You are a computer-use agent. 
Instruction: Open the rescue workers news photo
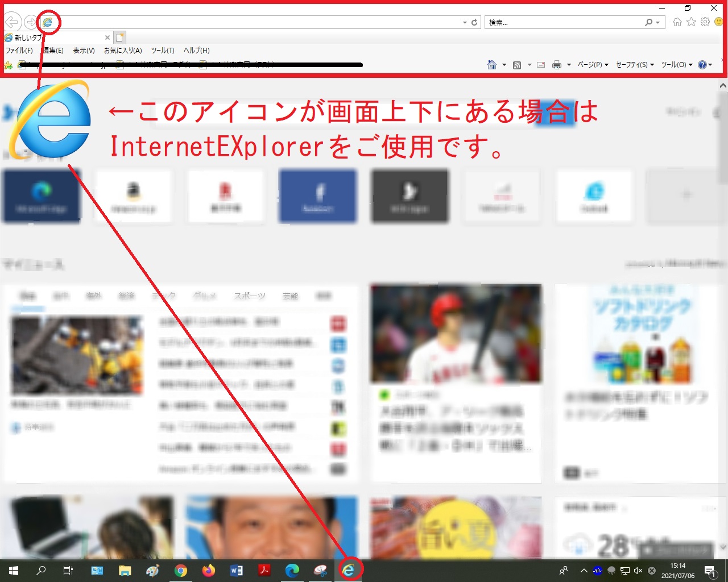[x=77, y=355]
